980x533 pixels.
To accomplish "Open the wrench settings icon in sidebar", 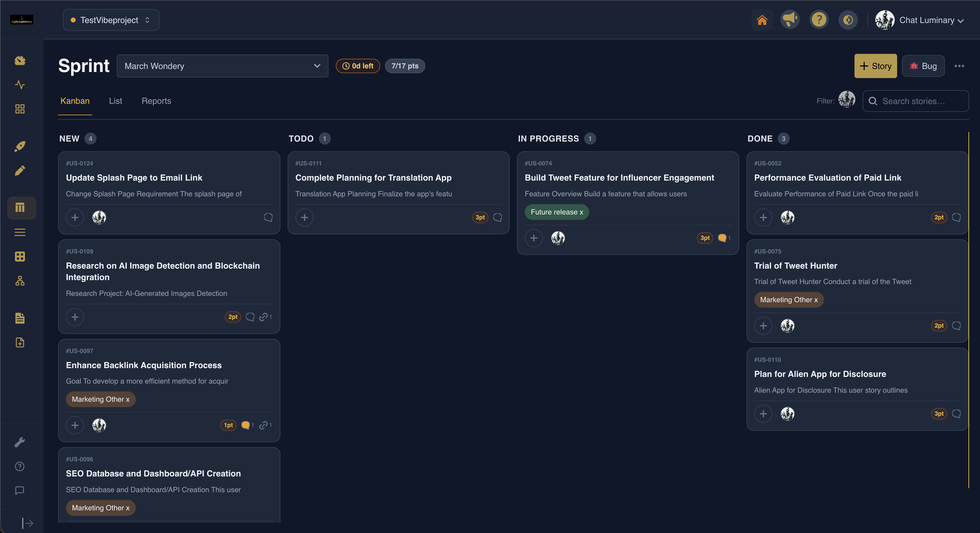I will click(x=20, y=442).
